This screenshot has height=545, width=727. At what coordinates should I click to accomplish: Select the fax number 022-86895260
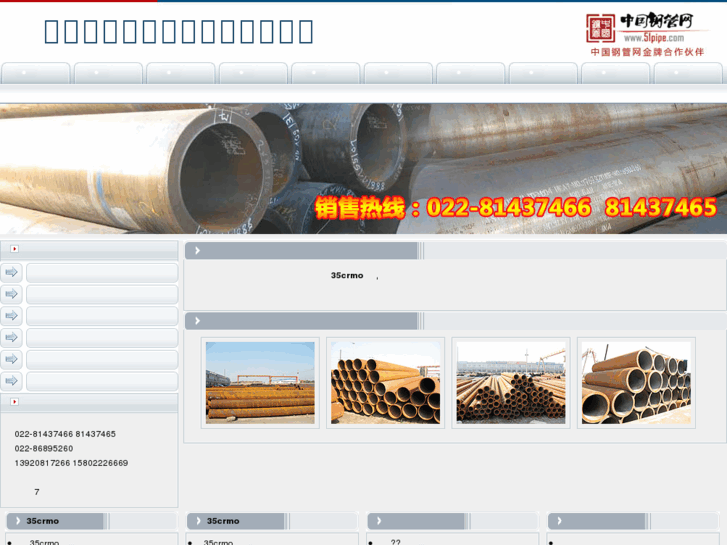pos(44,449)
